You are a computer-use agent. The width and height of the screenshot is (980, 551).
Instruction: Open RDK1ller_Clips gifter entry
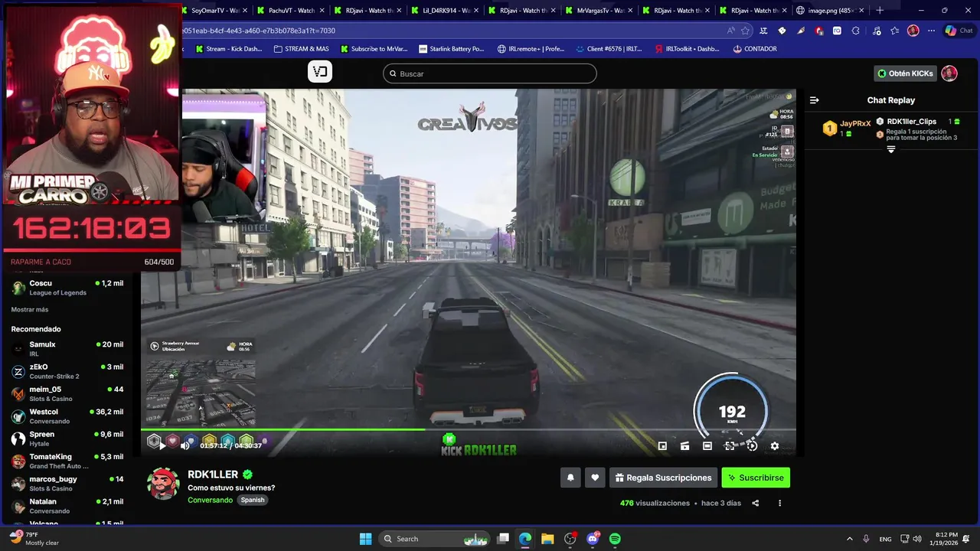[918, 122]
